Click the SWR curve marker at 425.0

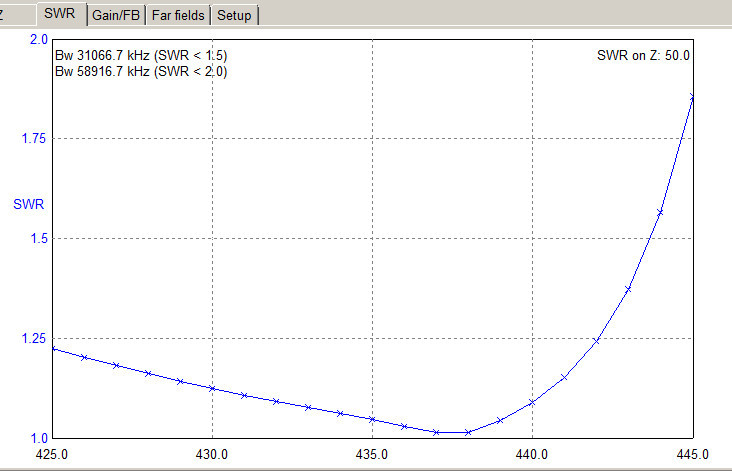point(53,348)
